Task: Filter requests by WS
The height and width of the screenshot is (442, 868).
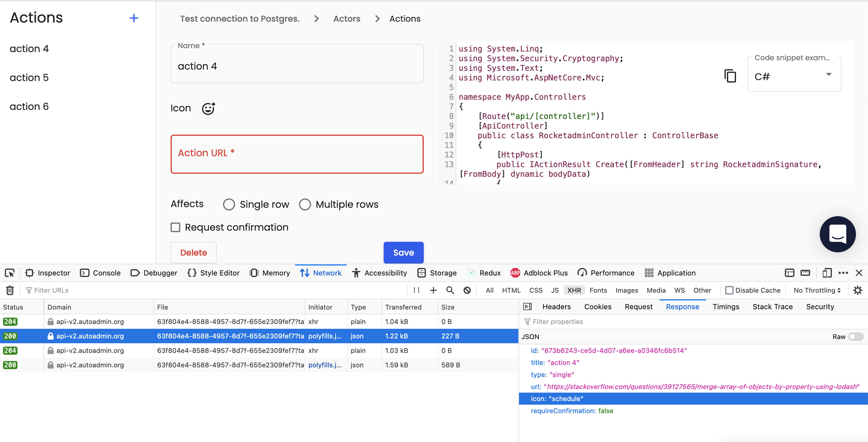Action: (x=679, y=290)
